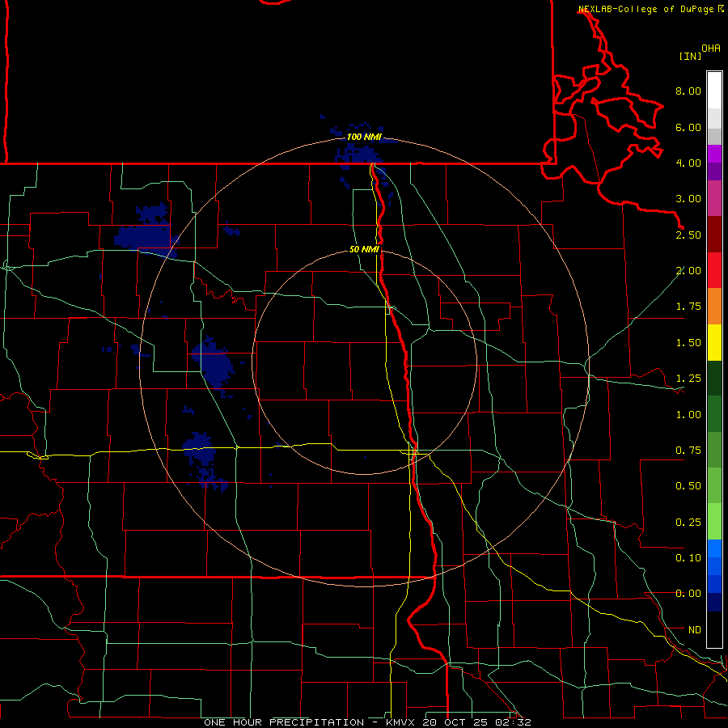The width and height of the screenshot is (728, 728).
Task: Select the 3.00 legend value
Action: point(688,199)
